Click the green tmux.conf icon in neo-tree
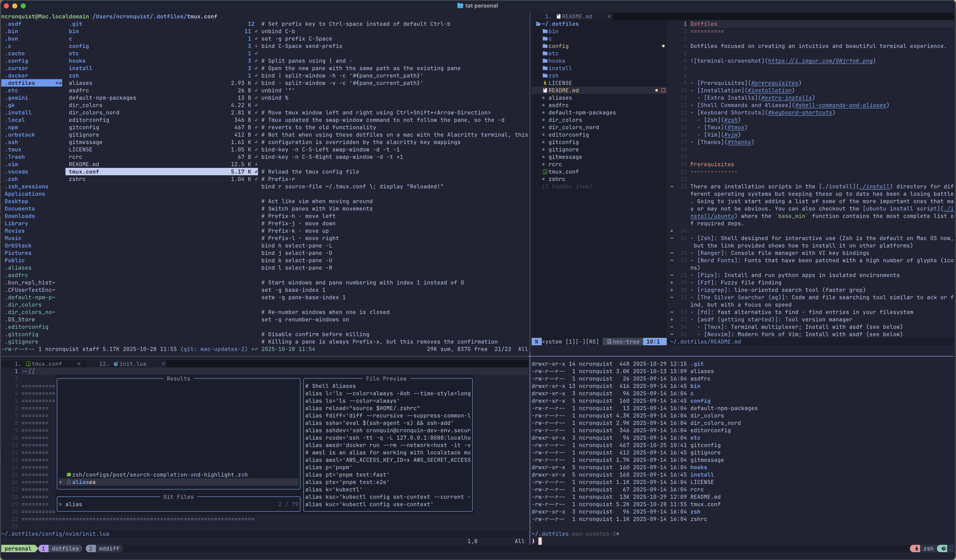 [545, 172]
